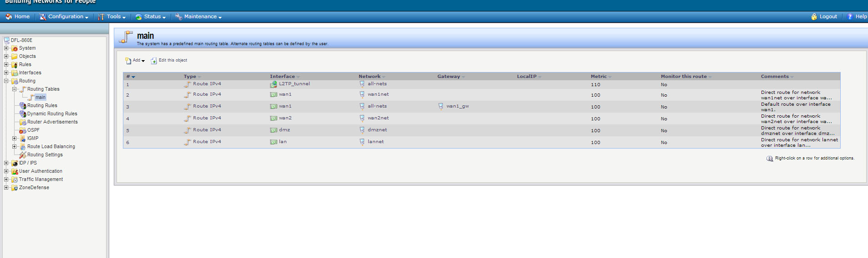The width and height of the screenshot is (868, 258).
Task: Expand the ZoneDefense node
Action: [6, 187]
